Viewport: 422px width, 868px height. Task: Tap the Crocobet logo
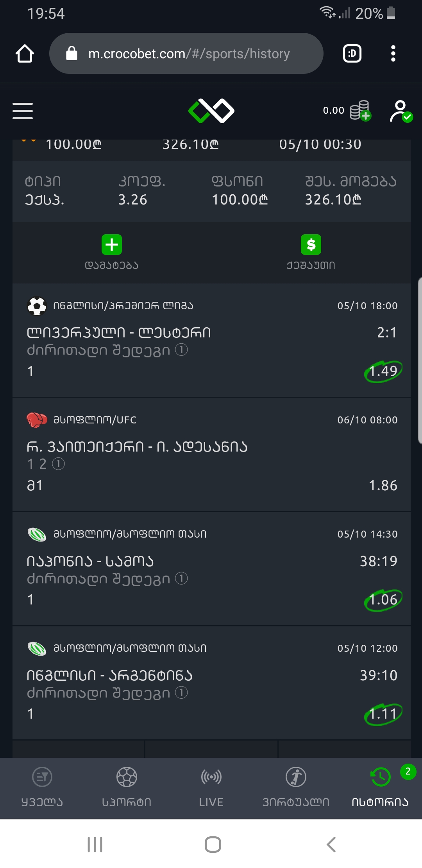pos(211,111)
